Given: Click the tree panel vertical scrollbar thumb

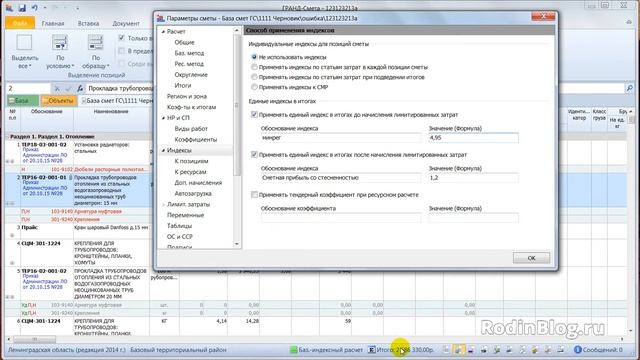Looking at the screenshot, I should click(x=237, y=105).
